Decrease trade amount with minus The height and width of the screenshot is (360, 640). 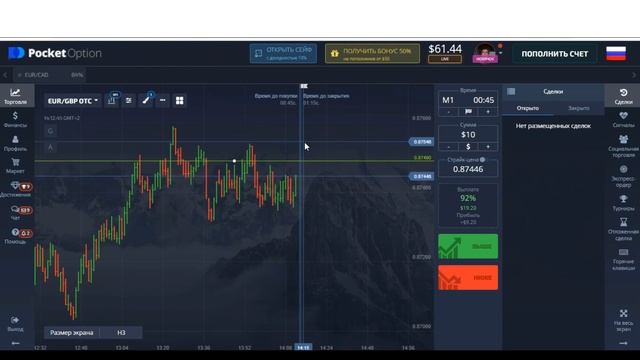pos(448,147)
